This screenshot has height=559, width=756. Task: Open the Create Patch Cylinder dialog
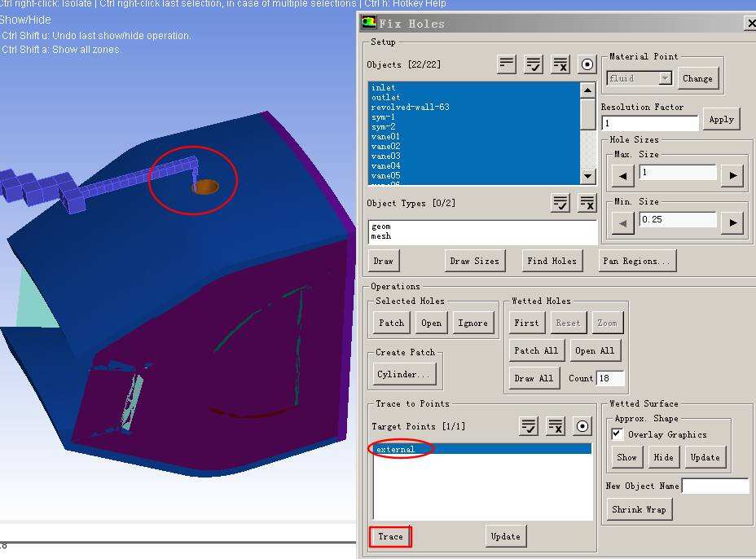pos(403,374)
